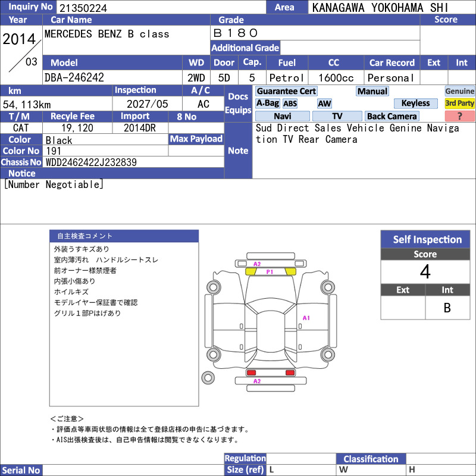Click the CAT transmission value

point(21,128)
